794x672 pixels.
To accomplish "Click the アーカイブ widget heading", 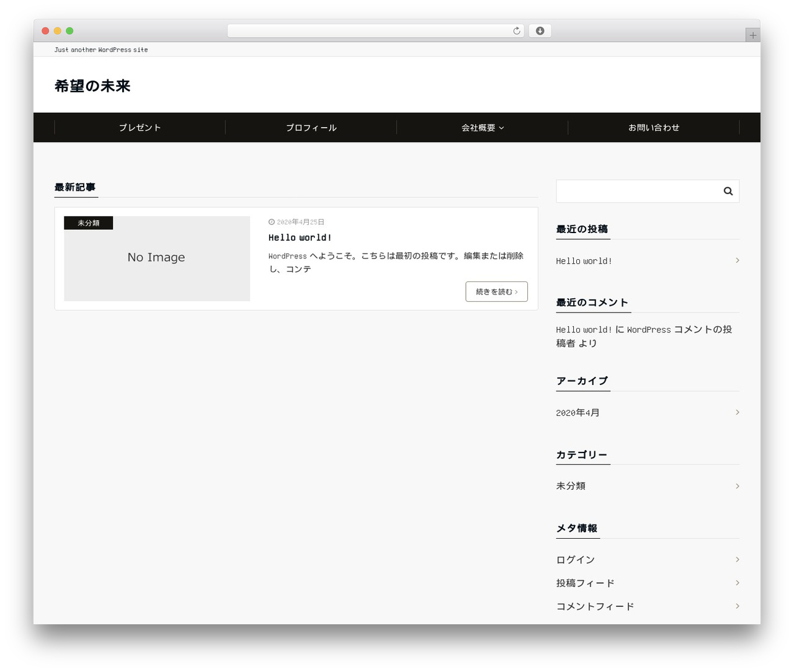I will click(x=582, y=381).
